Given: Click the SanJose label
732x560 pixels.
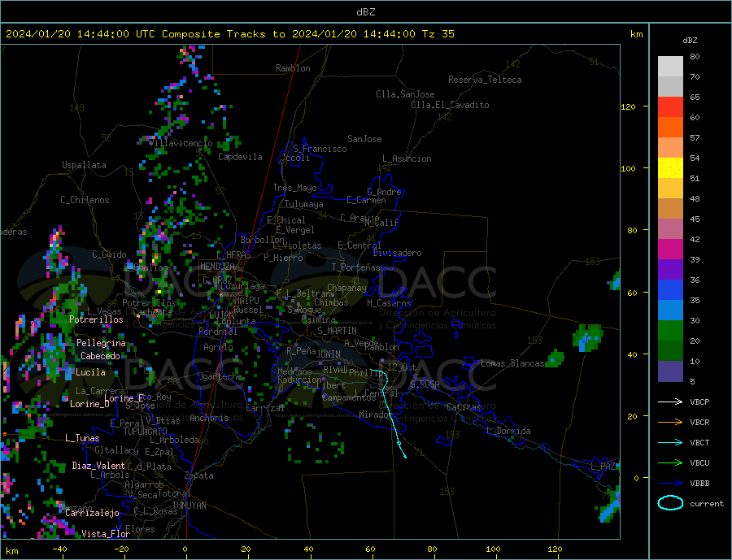Looking at the screenshot, I should [364, 139].
